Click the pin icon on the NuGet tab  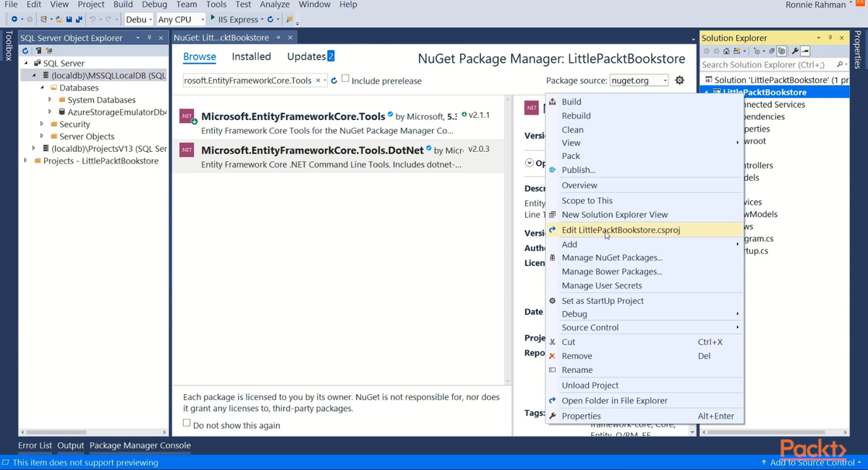tap(278, 38)
